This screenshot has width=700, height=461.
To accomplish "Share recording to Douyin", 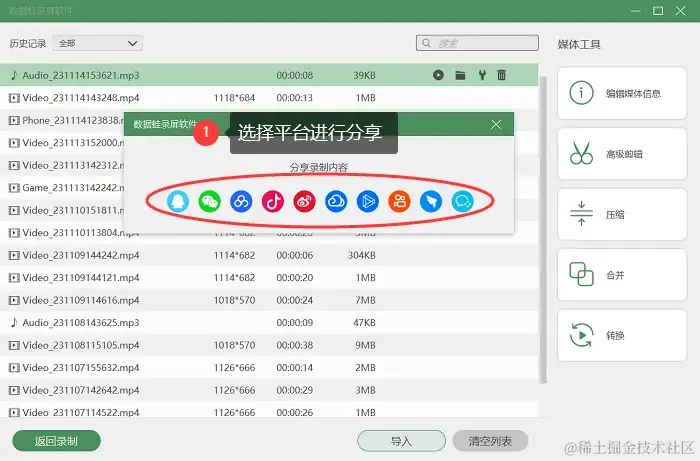I will point(273,201).
